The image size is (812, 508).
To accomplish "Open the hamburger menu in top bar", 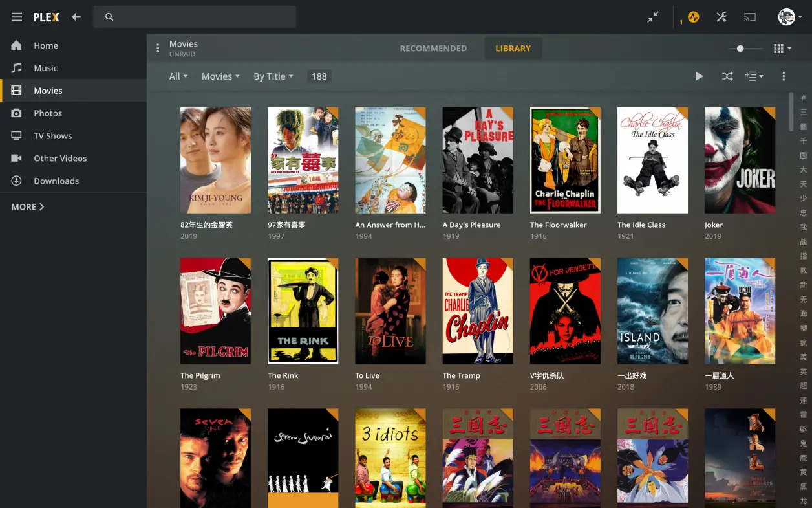I will (x=17, y=17).
